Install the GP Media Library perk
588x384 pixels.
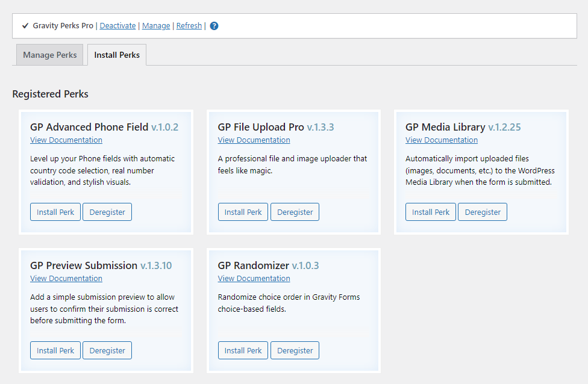(x=431, y=212)
